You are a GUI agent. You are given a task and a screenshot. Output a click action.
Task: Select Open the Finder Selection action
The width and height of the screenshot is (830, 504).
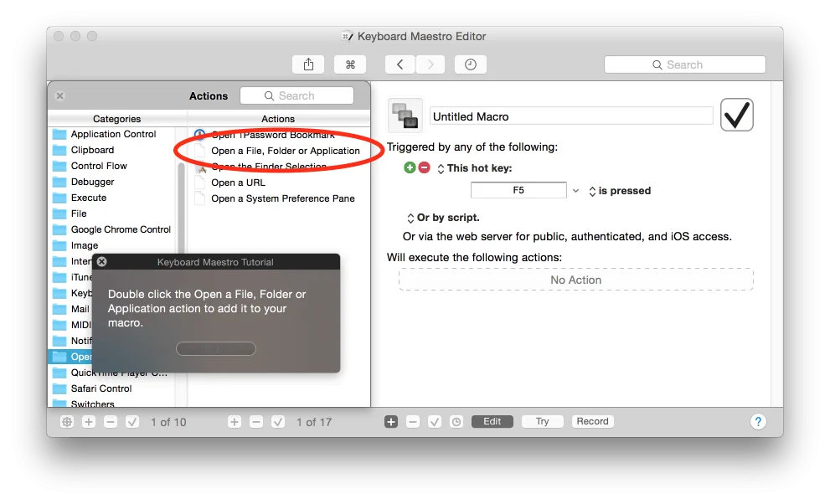[269, 167]
